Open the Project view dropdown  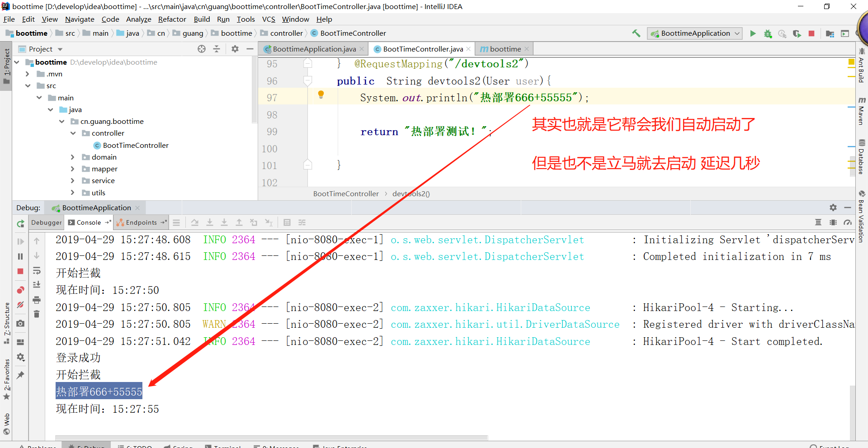click(x=60, y=49)
